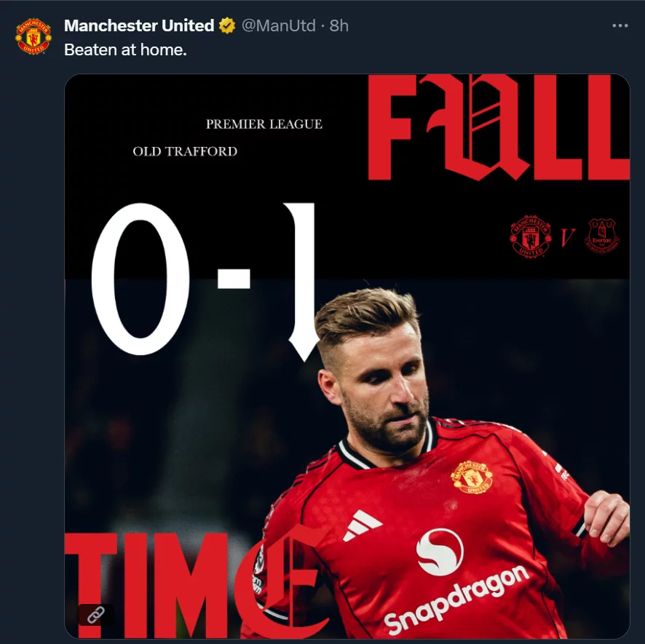Click the red FULL heading in the graphic
This screenshot has height=644, width=645.
pos(498,127)
